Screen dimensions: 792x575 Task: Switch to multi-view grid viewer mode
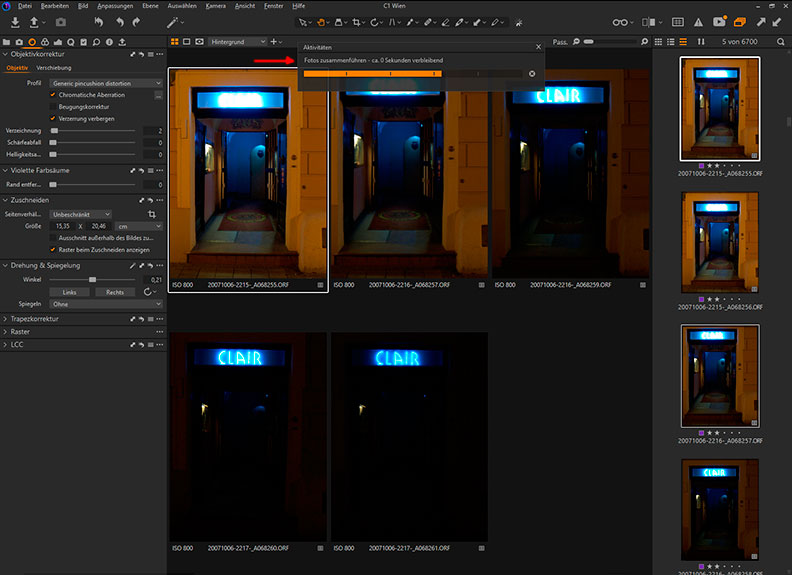pos(174,41)
